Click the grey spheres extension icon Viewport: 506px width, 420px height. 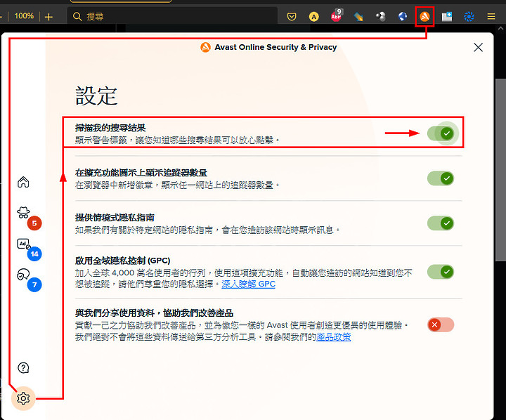pyautogui.click(x=381, y=16)
